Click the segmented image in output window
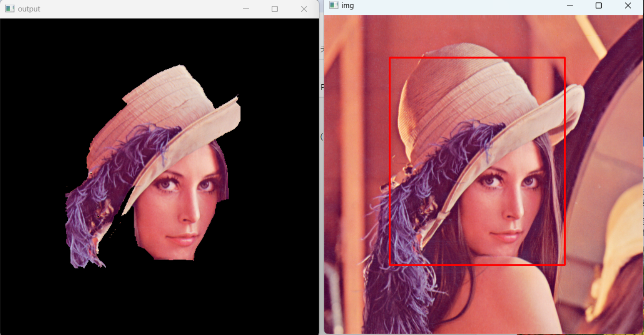This screenshot has height=335, width=644. point(160,176)
